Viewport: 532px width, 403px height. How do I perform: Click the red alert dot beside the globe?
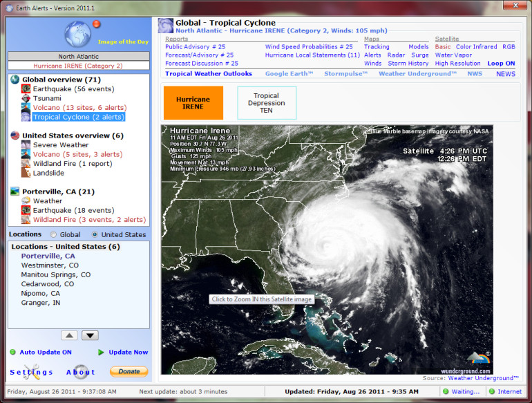click(x=97, y=24)
